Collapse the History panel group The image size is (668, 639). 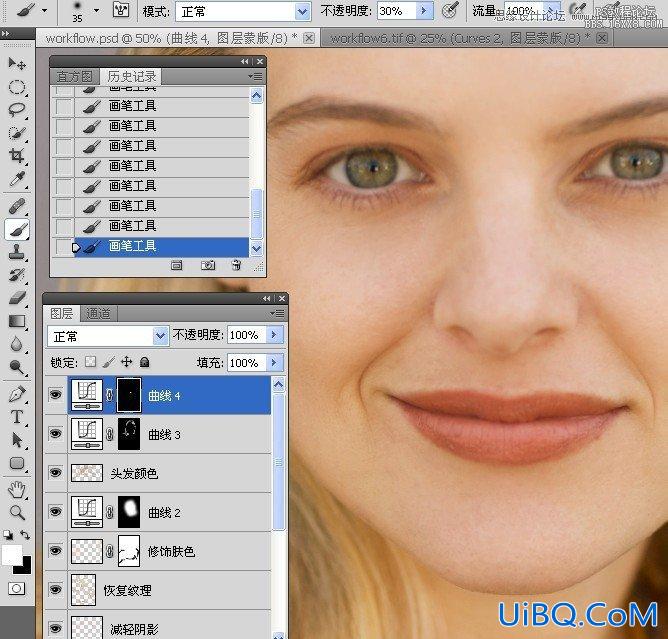click(x=245, y=62)
